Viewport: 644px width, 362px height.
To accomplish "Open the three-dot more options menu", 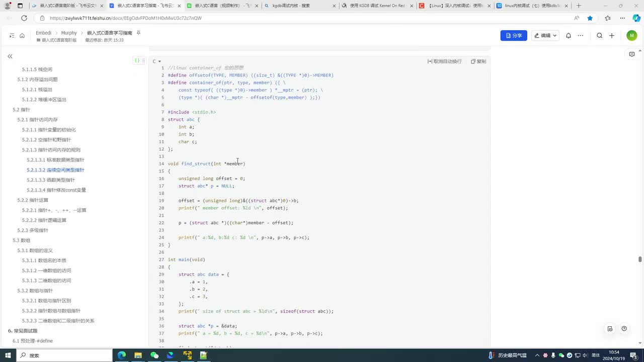I will point(581,36).
